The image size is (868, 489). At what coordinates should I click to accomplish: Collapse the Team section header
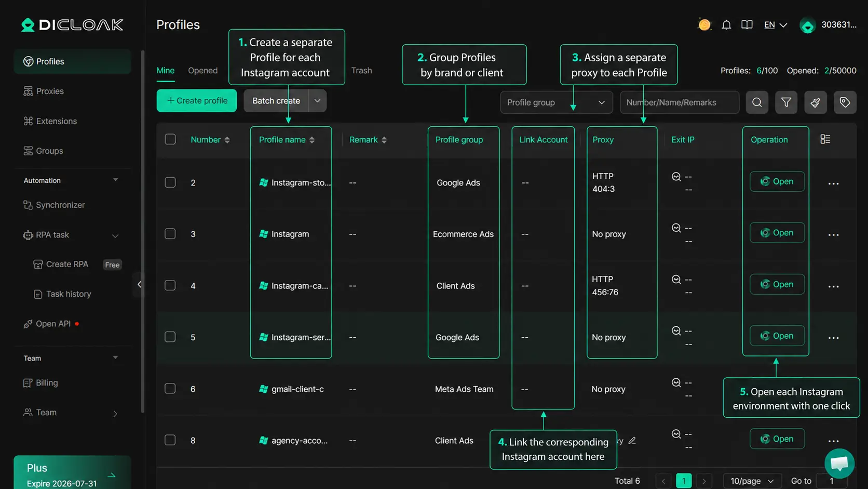(x=115, y=358)
